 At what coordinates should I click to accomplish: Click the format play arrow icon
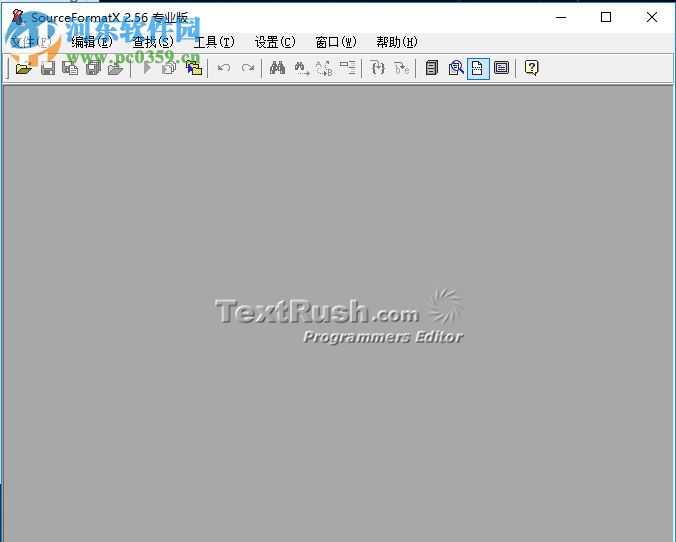(147, 68)
